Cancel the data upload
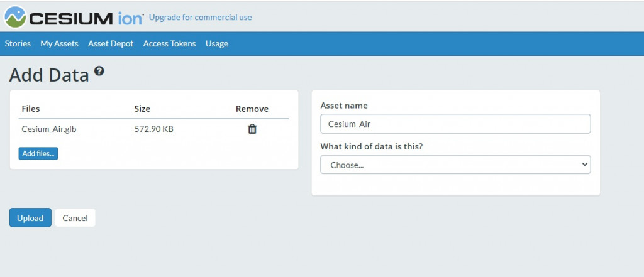Viewport: 644px width, 277px height. [x=75, y=218]
